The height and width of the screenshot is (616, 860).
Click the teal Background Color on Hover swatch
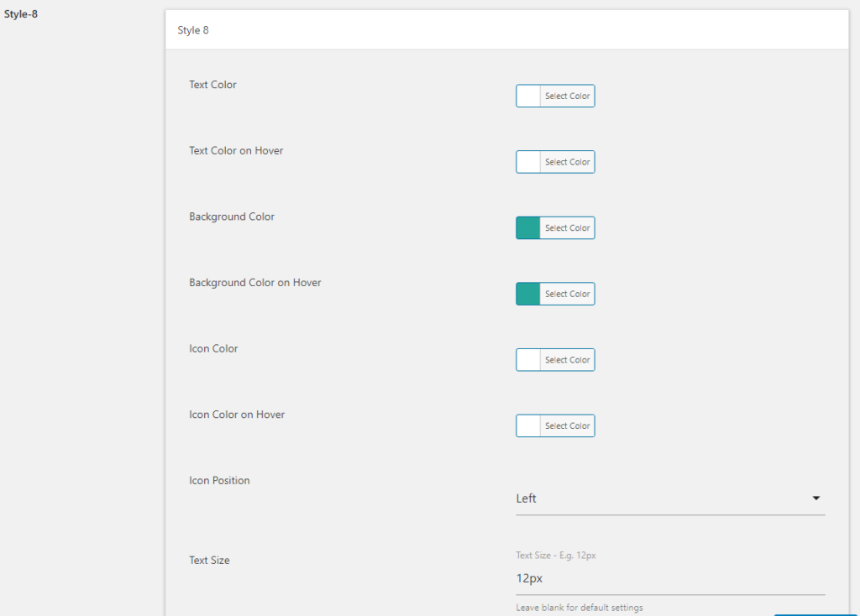tap(528, 294)
